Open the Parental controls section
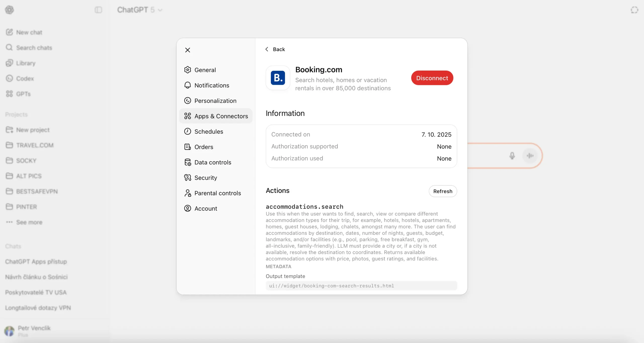Image resolution: width=644 pixels, height=343 pixels. 218,193
